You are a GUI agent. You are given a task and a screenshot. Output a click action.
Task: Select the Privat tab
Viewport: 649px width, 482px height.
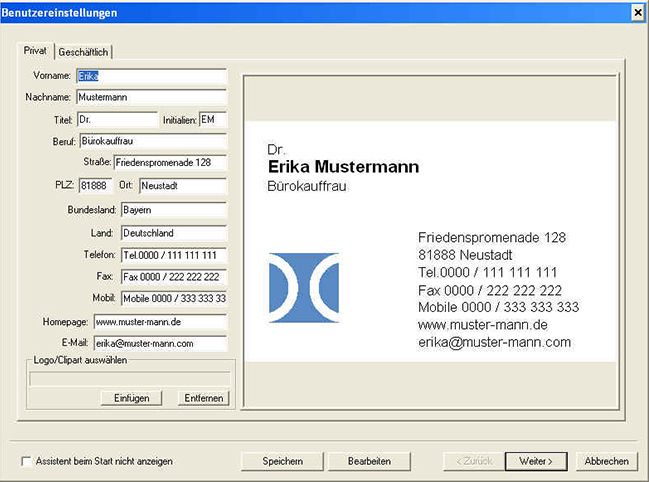(x=36, y=51)
